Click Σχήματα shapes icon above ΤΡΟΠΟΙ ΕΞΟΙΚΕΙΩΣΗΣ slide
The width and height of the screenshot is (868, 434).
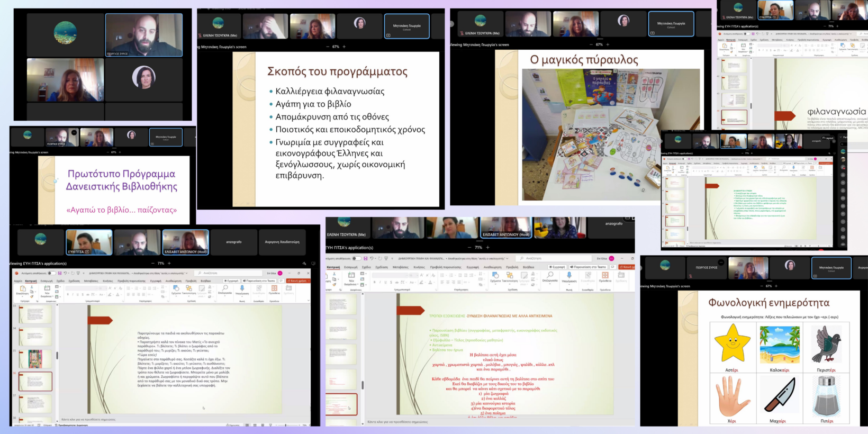[495, 276]
